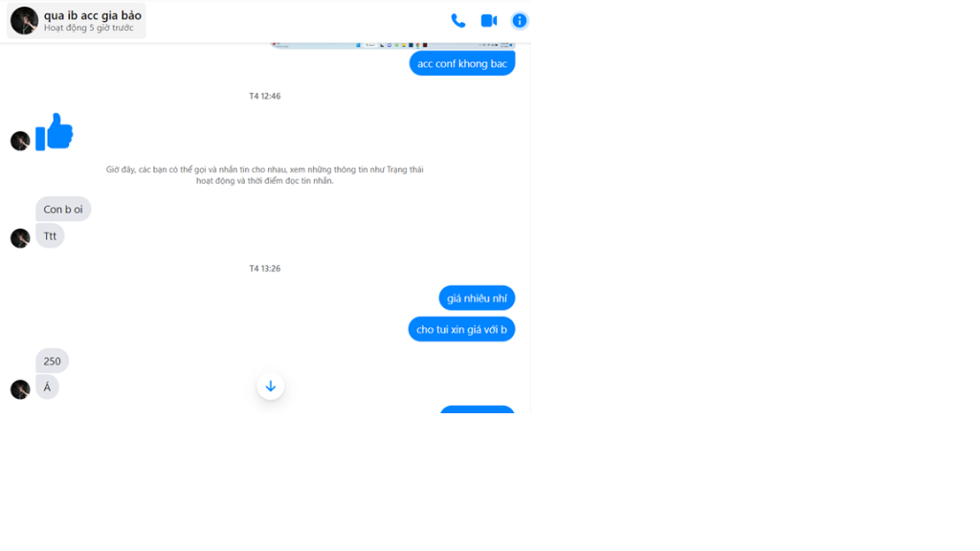Click the T4 12:46 timestamp

pyautogui.click(x=265, y=97)
